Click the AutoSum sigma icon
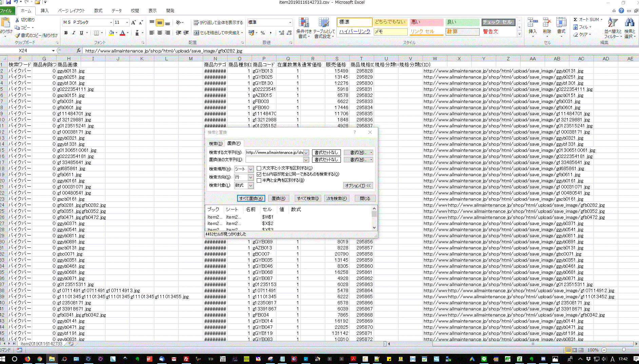The width and height of the screenshot is (639, 364). click(576, 20)
